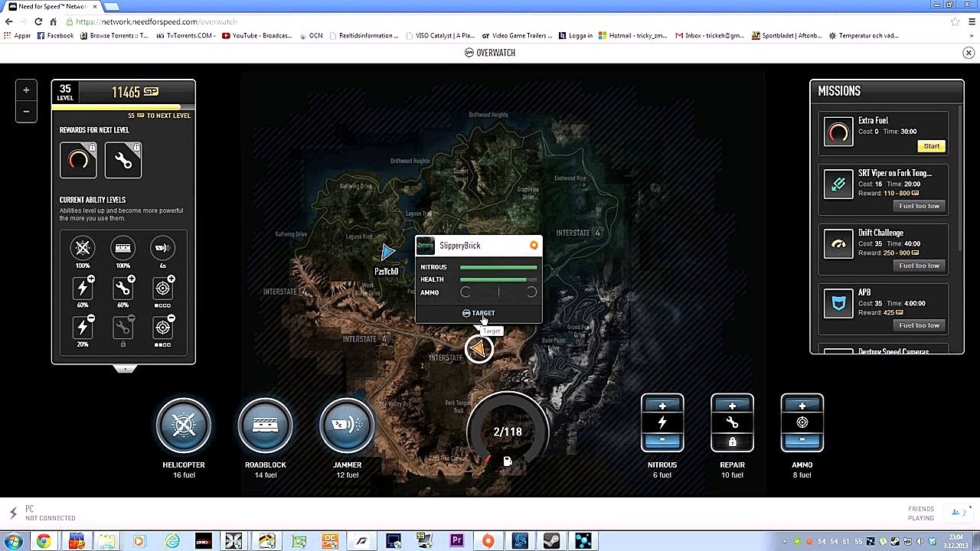This screenshot has height=551, width=980.
Task: Select ammo plus ability level icon
Action: click(162, 288)
